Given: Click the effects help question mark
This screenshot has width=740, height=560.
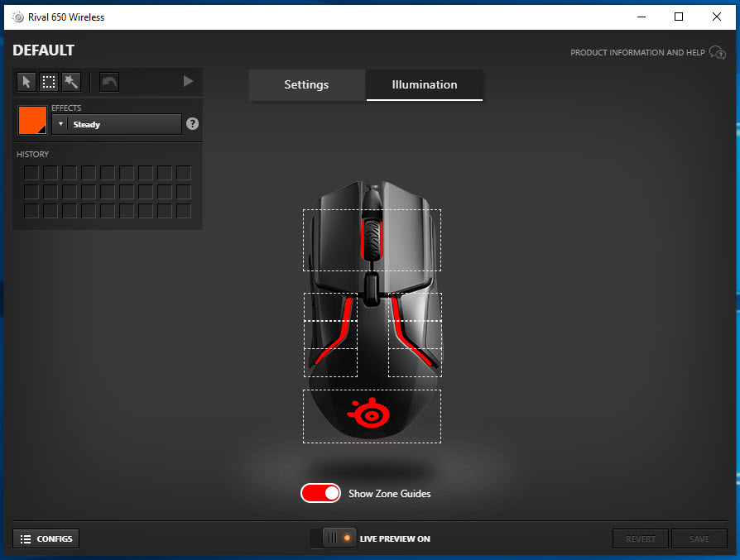Looking at the screenshot, I should 192,123.
